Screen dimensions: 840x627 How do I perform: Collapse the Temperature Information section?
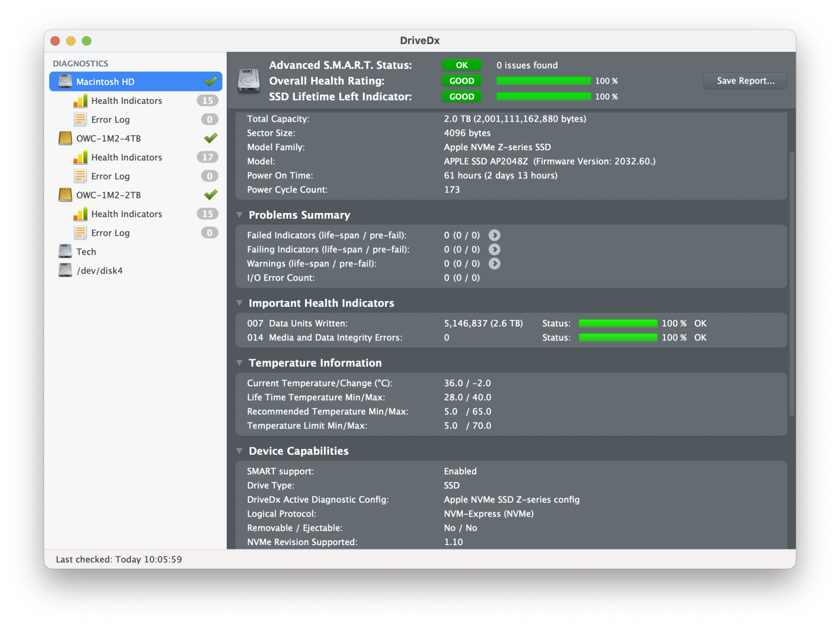pyautogui.click(x=239, y=363)
